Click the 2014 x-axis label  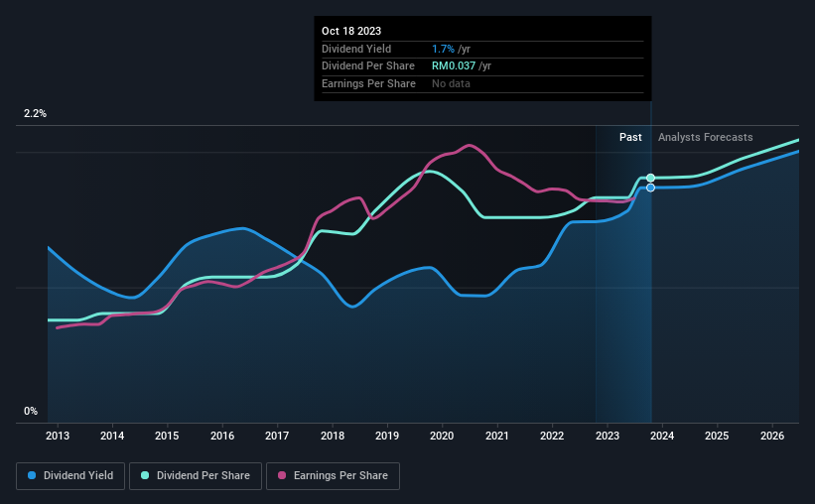click(112, 436)
